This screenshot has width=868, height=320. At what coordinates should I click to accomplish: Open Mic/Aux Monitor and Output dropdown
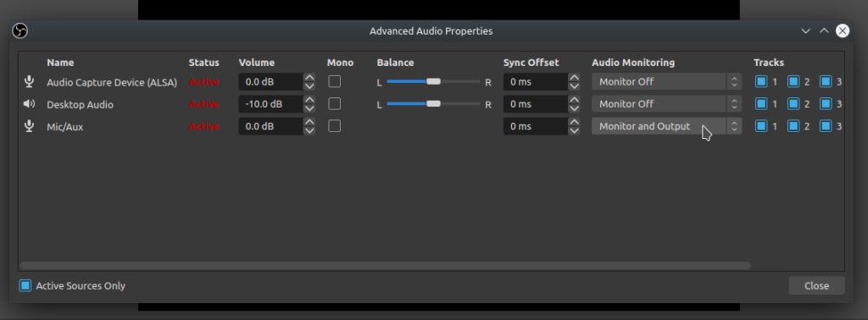[666, 126]
